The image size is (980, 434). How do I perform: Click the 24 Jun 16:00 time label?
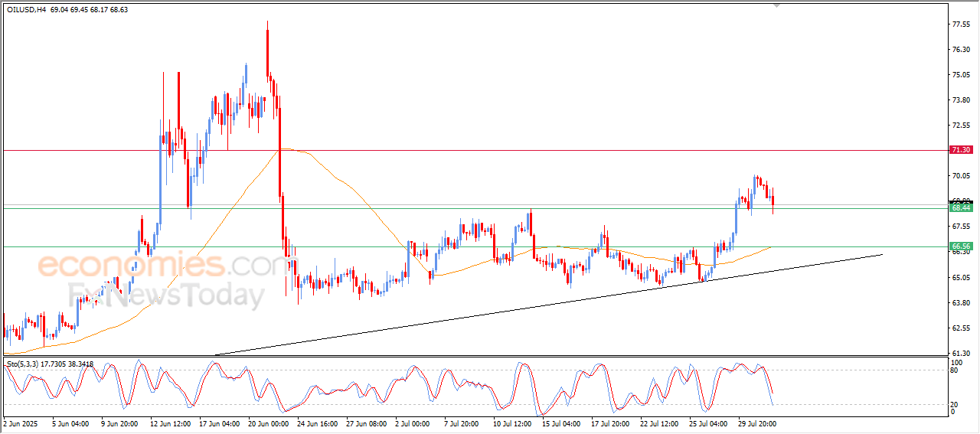coord(318,423)
